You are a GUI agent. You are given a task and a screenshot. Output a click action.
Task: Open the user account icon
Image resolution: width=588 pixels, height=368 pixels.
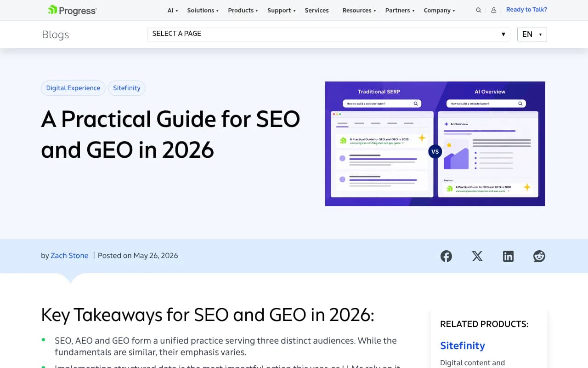click(x=494, y=10)
